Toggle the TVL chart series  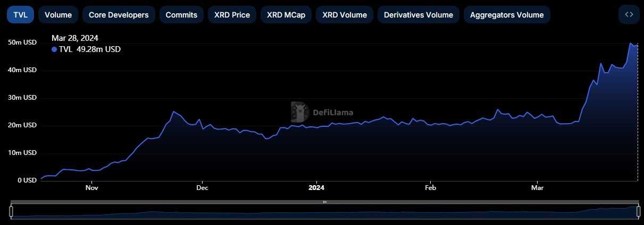[20, 15]
